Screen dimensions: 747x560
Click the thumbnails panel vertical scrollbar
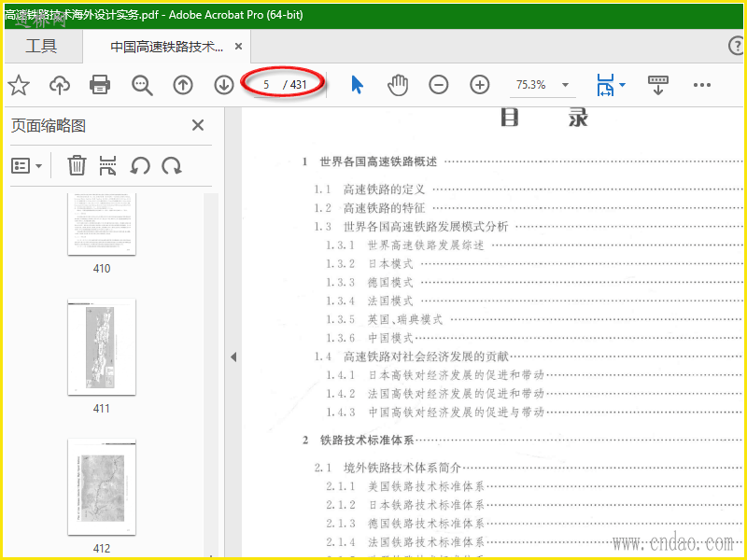point(211,374)
